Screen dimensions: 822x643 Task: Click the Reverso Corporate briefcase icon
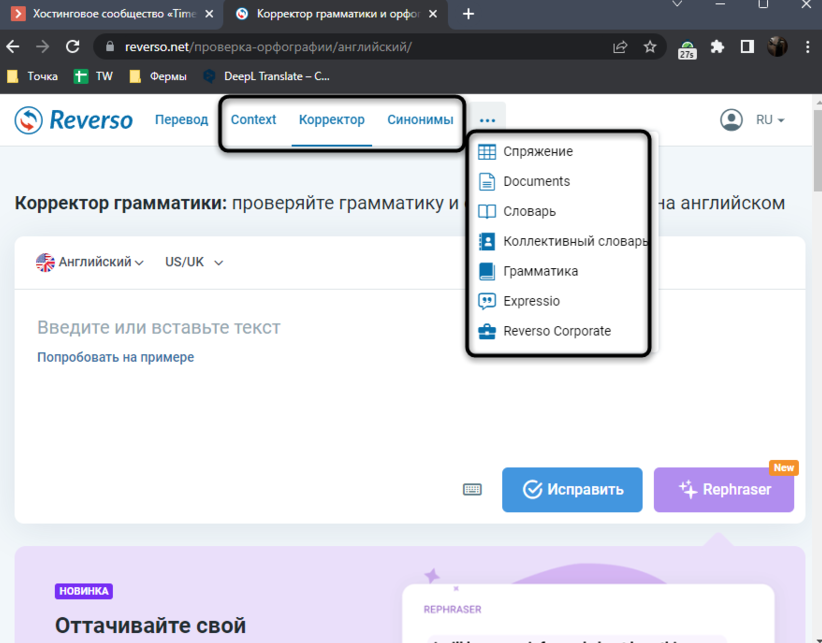click(x=487, y=331)
